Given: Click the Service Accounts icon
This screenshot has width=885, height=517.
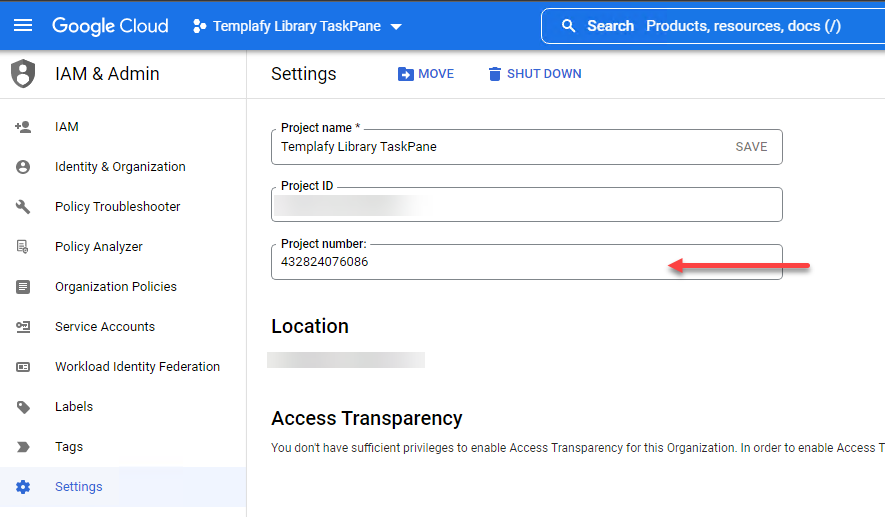Looking at the screenshot, I should click(x=23, y=327).
